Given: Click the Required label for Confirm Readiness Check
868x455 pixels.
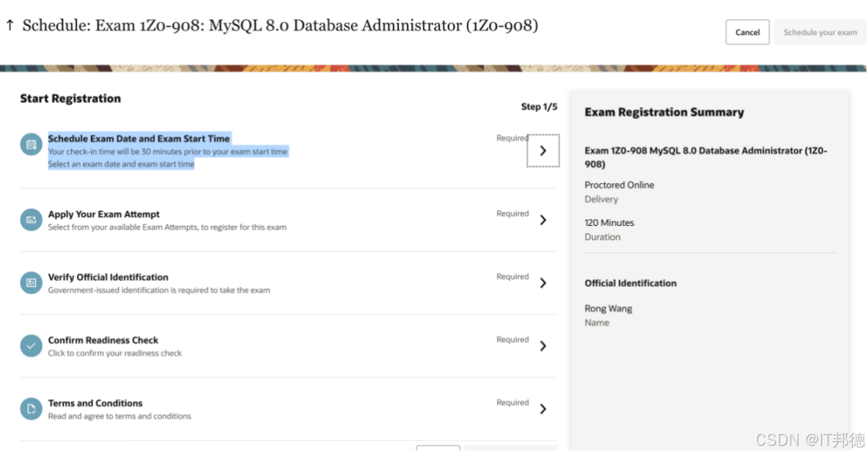Looking at the screenshot, I should (x=513, y=340).
